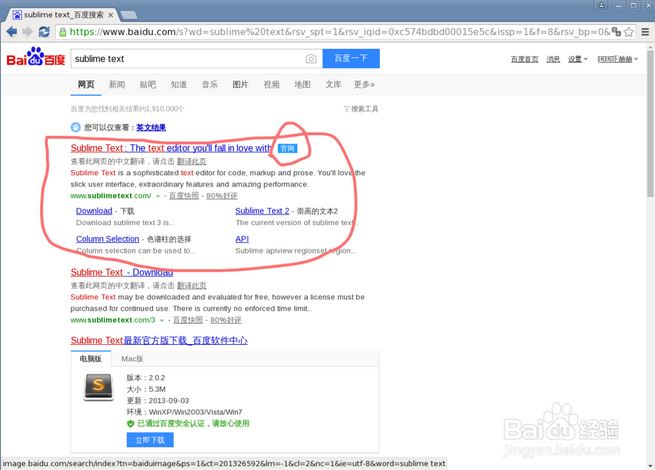655x470 pixels.
Task: Bookmark page with the star icon
Action: (629, 32)
